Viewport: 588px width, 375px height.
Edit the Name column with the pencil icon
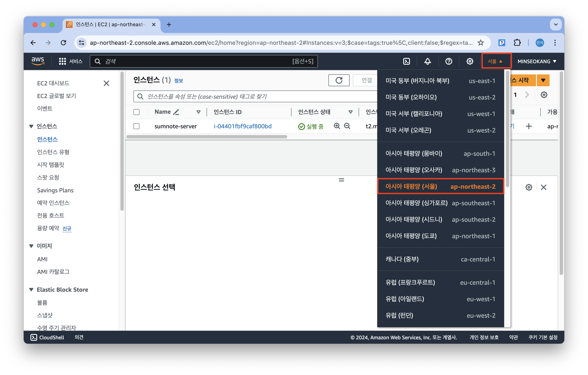pyautogui.click(x=176, y=112)
